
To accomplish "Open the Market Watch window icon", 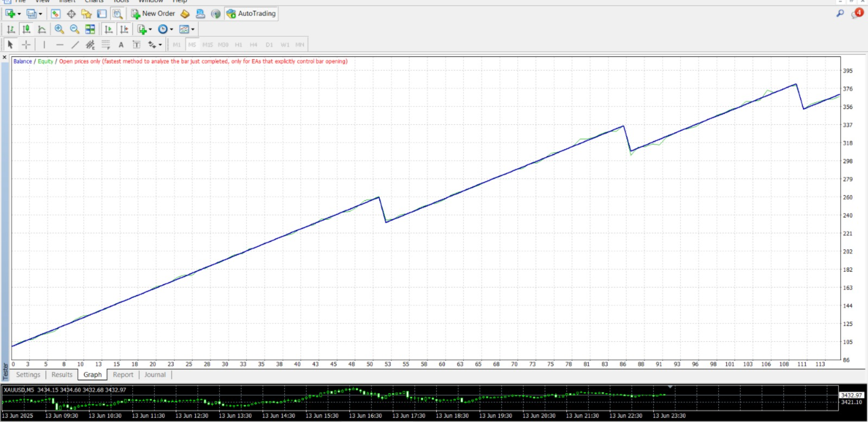I will (x=55, y=14).
